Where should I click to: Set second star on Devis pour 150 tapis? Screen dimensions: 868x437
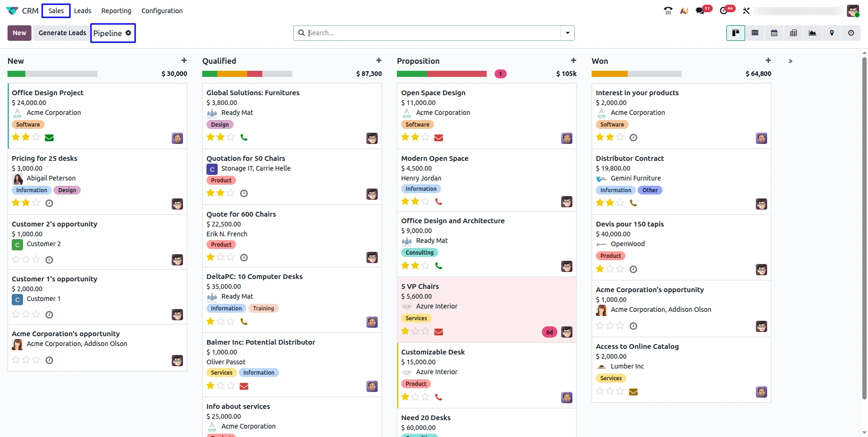click(x=610, y=269)
